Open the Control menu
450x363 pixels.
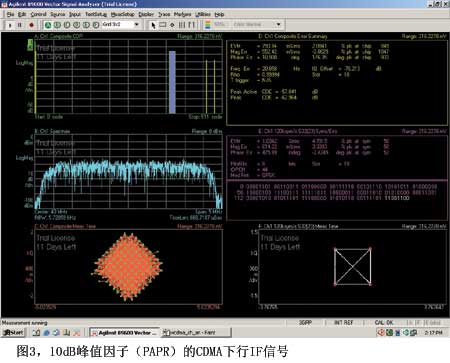(x=38, y=14)
